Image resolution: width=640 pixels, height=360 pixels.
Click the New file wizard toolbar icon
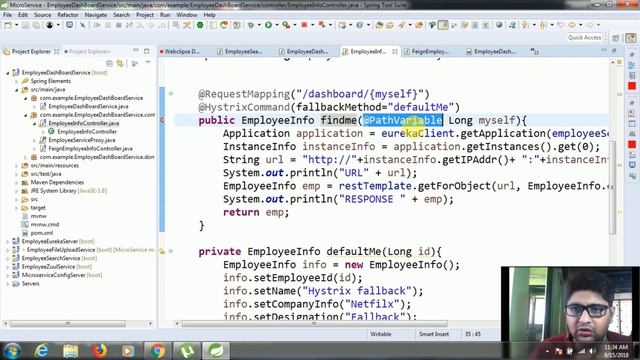tap(8, 25)
